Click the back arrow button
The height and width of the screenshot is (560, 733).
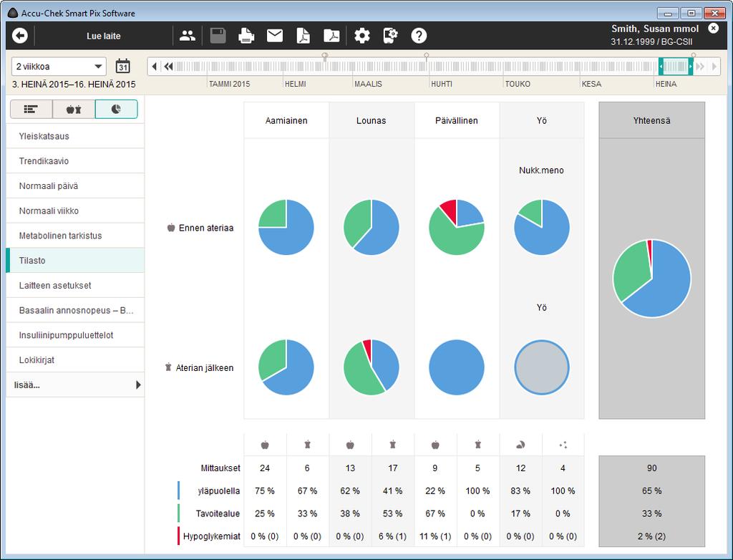tap(19, 36)
